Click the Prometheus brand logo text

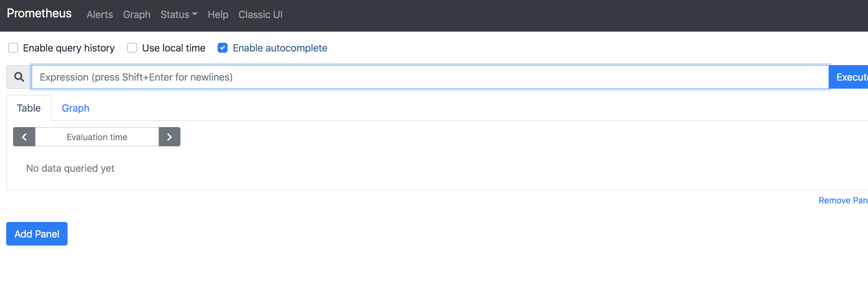tap(39, 13)
